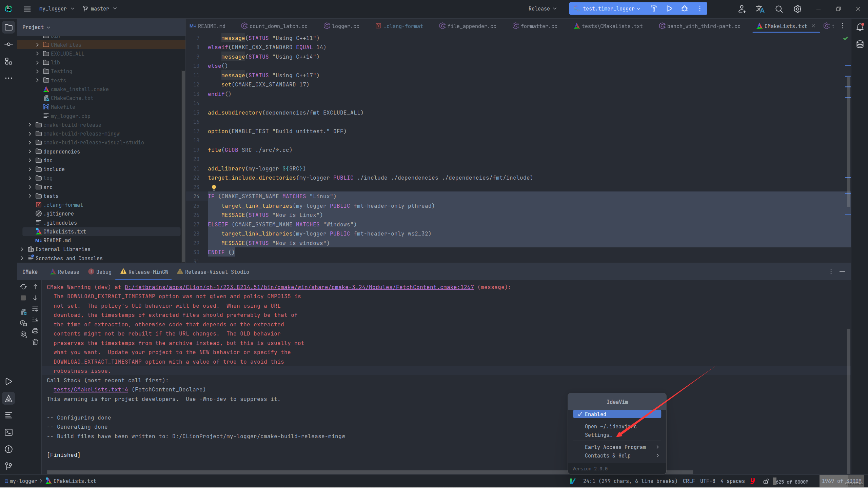Open the Problems tool window
The width and height of the screenshot is (868, 488).
tap(9, 449)
